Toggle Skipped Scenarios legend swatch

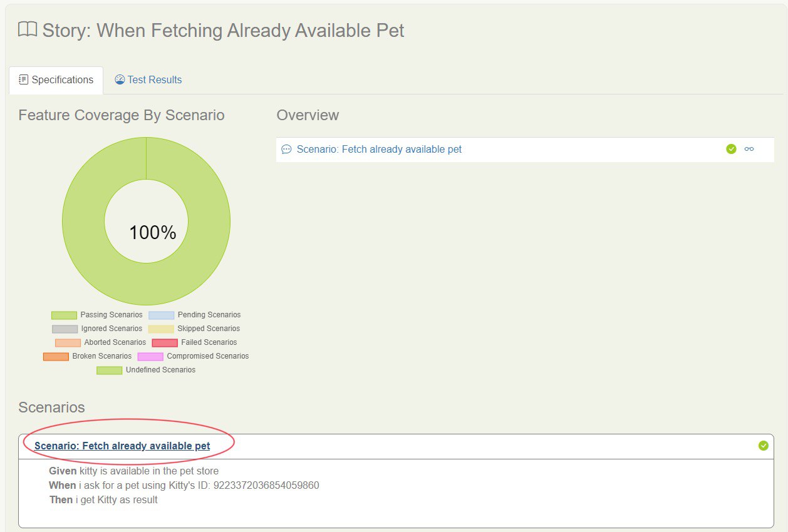click(x=161, y=329)
